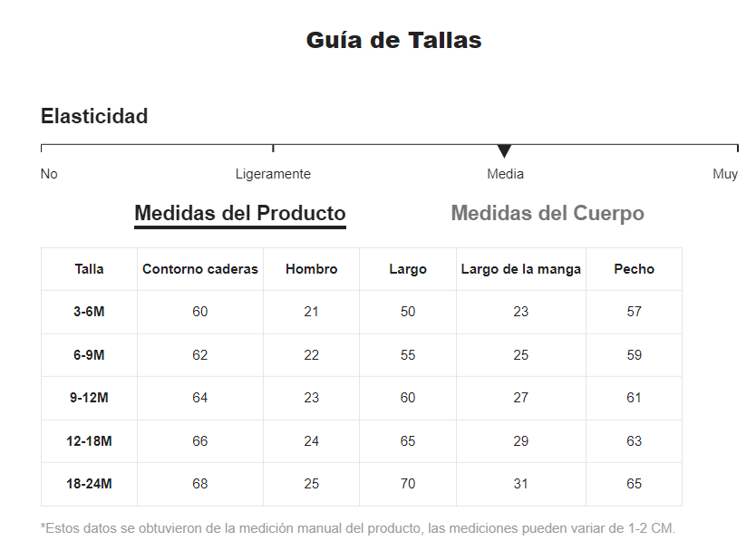The image size is (756, 560).
Task: Click the Talla column header
Action: 89,269
